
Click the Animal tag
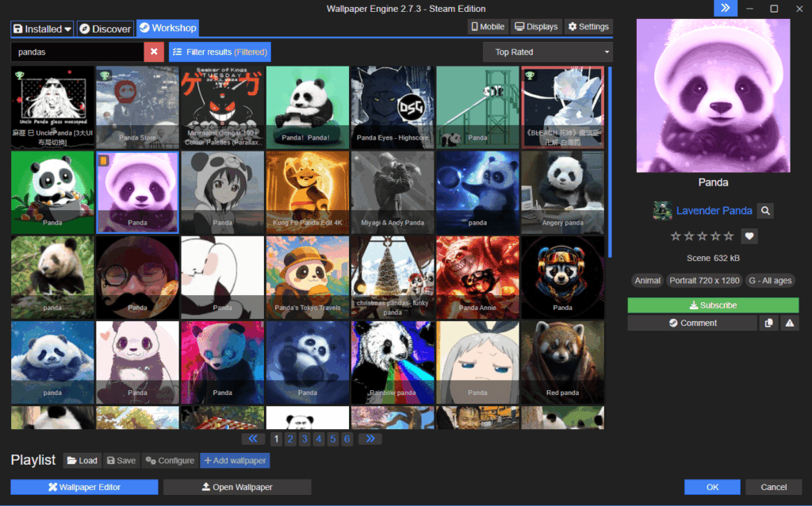pyautogui.click(x=647, y=281)
